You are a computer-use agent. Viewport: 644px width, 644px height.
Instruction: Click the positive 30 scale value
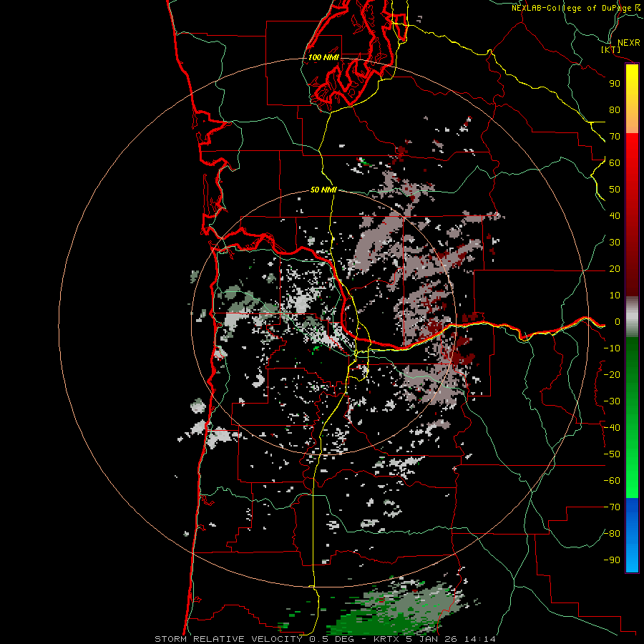(x=615, y=243)
